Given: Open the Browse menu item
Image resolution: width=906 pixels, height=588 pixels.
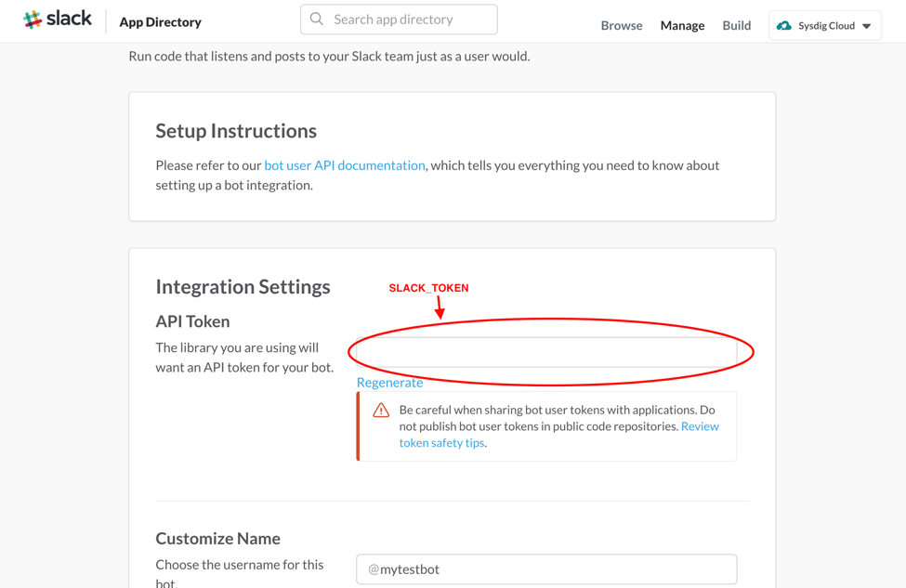Looking at the screenshot, I should 622,25.
